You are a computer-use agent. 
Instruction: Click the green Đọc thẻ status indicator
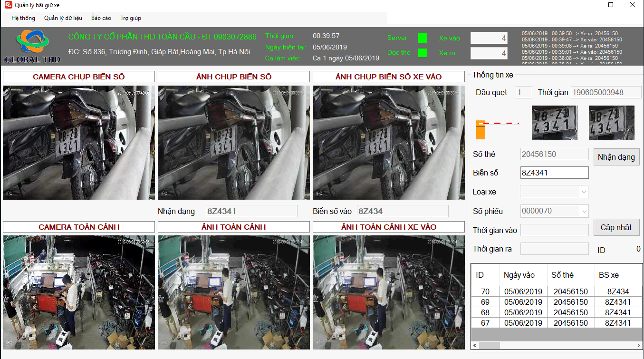[423, 53]
